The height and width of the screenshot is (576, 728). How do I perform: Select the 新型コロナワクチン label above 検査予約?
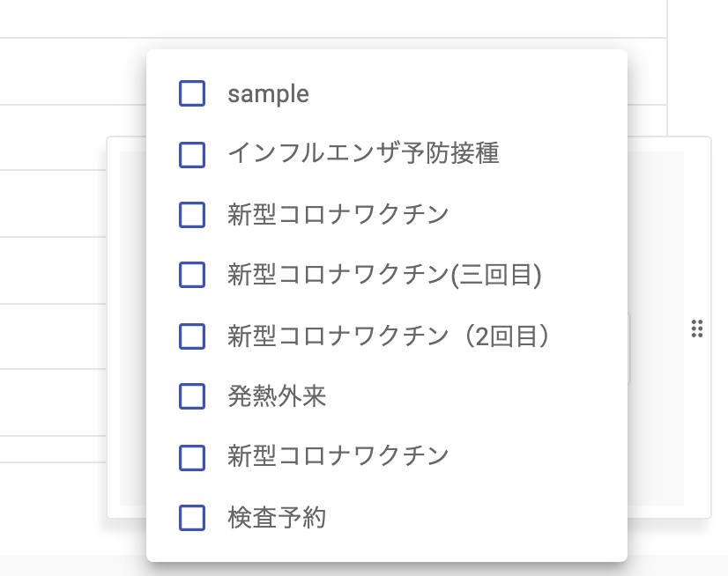coord(338,457)
